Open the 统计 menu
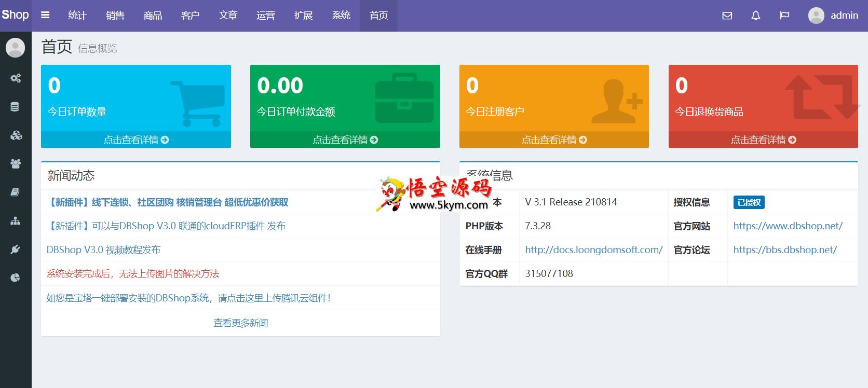Image resolution: width=868 pixels, height=388 pixels. pos(77,16)
